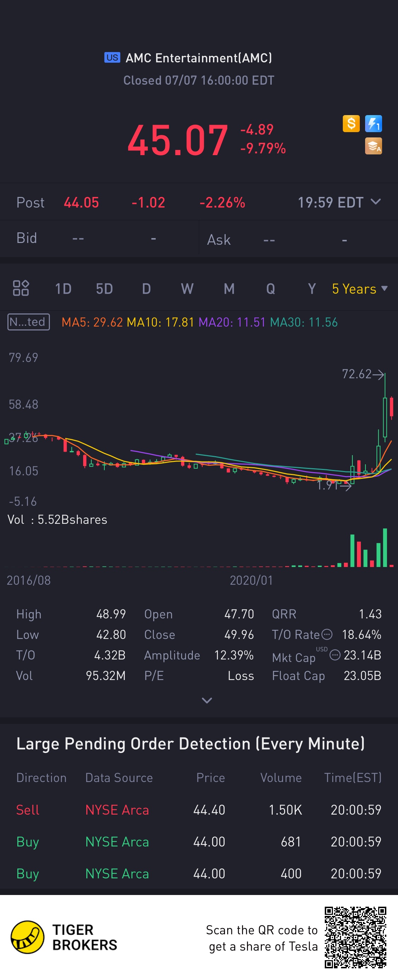Viewport: 398px width, 980px height.
Task: Tap the Open value 47.70
Action: click(239, 614)
